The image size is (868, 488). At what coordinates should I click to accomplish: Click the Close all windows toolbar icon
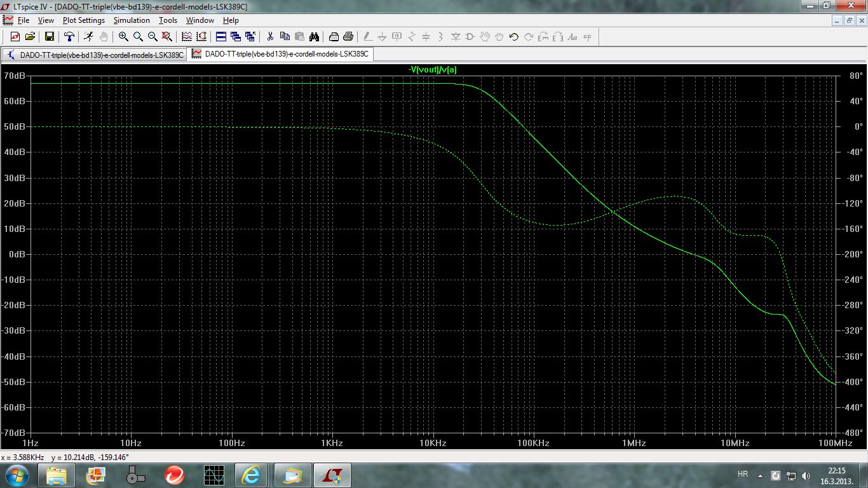coord(250,37)
